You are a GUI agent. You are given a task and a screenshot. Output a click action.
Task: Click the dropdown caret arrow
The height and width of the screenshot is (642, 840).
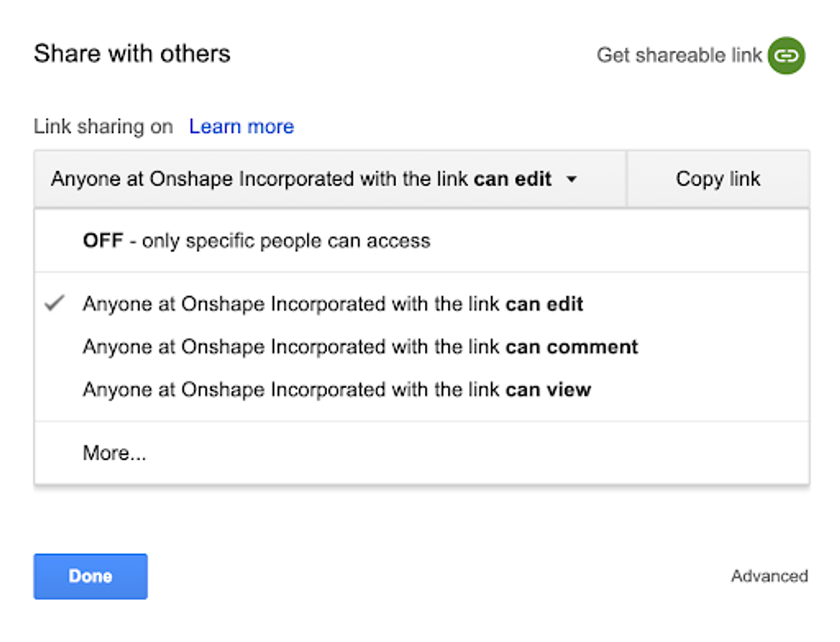coord(572,179)
